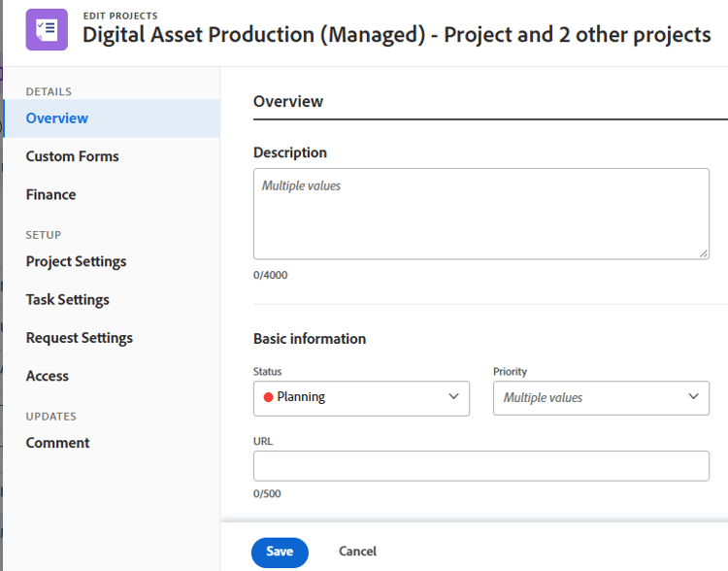This screenshot has width=728, height=571.
Task: Click the 0/500 URL counter text
Action: [x=267, y=494]
